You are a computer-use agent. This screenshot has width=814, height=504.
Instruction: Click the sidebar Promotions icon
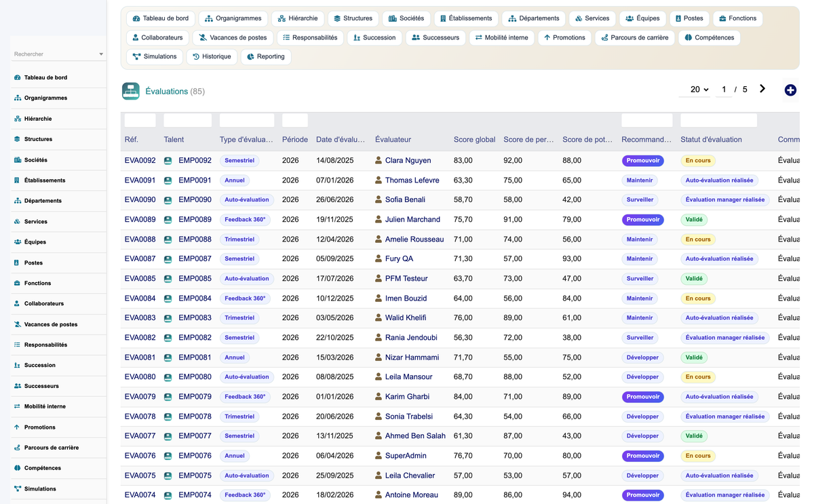pos(17,427)
